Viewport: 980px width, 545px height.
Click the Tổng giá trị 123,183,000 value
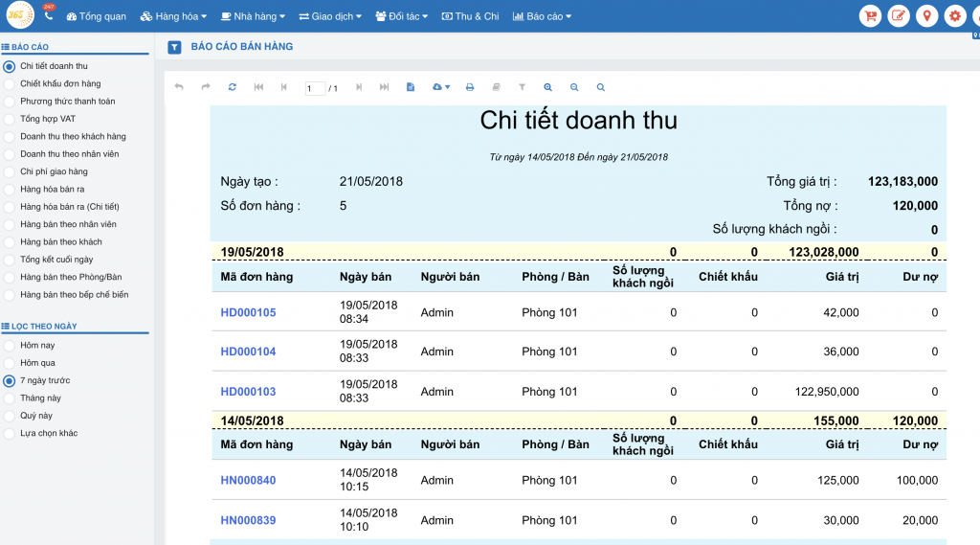click(902, 181)
